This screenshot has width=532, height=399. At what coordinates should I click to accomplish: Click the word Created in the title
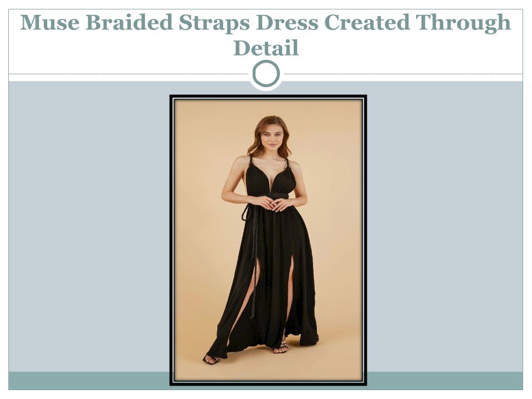pyautogui.click(x=367, y=22)
